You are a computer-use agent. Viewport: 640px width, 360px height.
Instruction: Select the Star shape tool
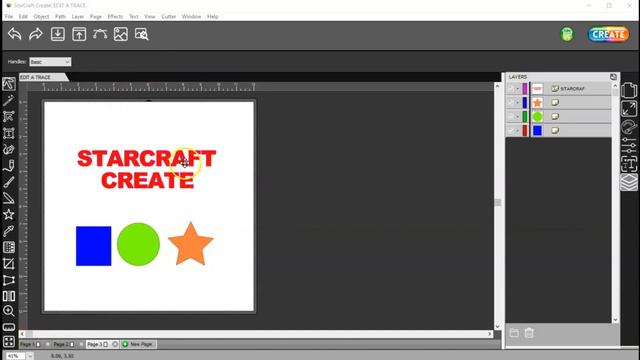[9, 214]
